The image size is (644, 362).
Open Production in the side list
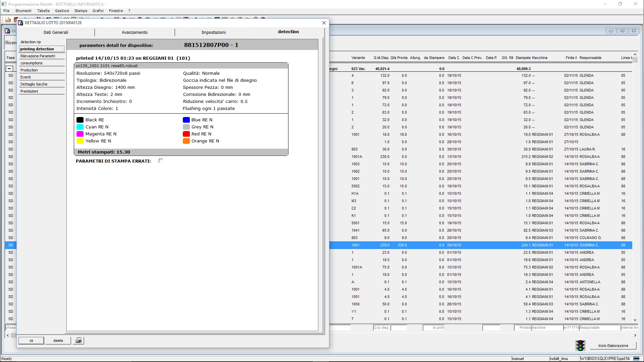[x=42, y=70]
